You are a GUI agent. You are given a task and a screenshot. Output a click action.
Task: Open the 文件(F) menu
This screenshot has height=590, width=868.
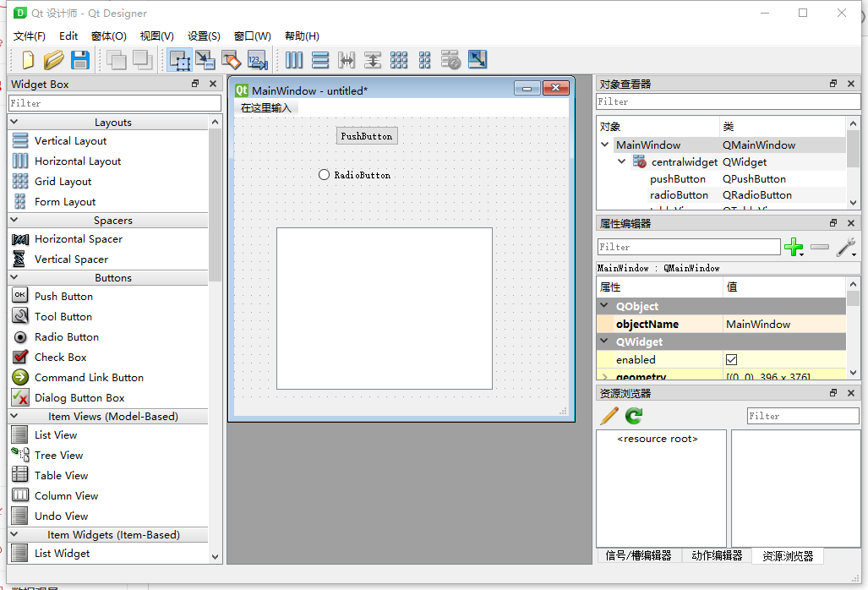point(30,36)
